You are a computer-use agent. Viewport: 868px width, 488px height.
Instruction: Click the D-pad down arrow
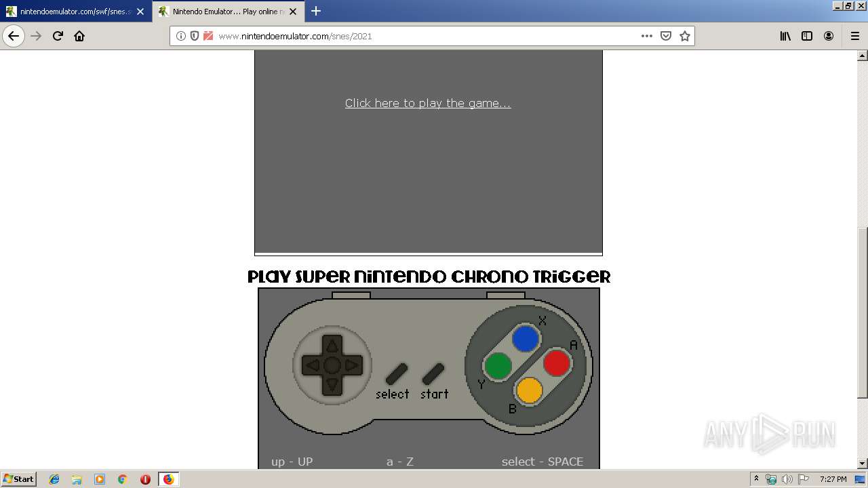pos(332,386)
